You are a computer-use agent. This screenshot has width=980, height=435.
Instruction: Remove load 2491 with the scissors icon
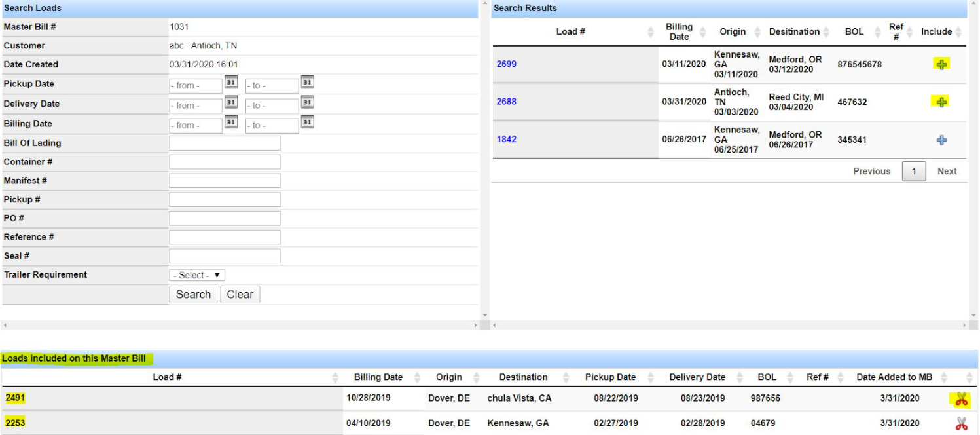click(x=961, y=398)
